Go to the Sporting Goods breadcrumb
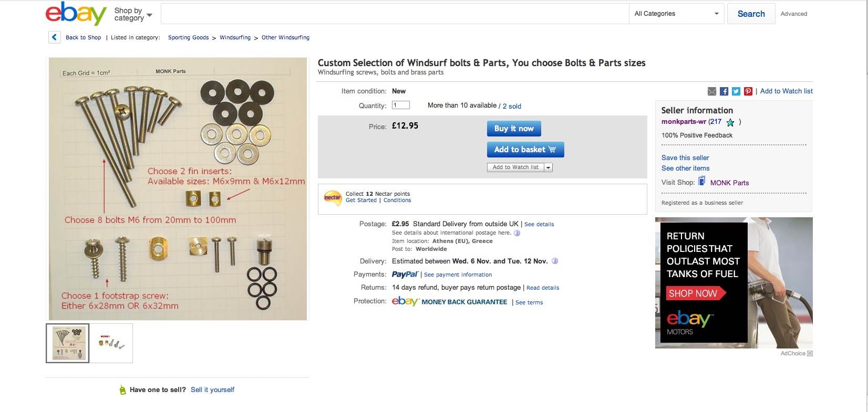The image size is (868, 412). pos(188,38)
